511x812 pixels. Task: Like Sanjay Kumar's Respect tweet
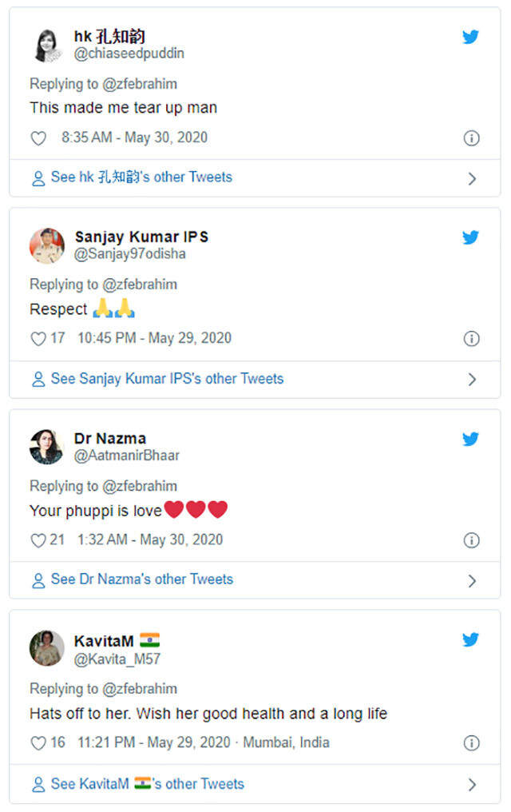pos(38,339)
